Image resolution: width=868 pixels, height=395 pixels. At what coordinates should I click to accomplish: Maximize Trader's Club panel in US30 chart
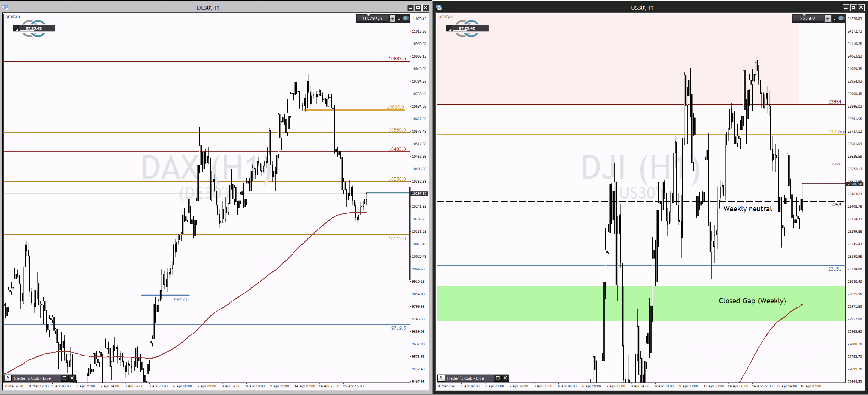coord(498,378)
